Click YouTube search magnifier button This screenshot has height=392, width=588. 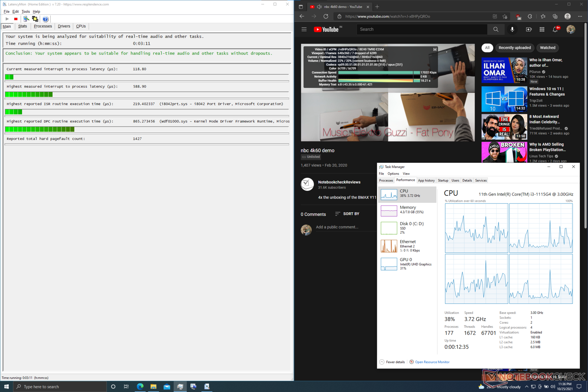point(496,29)
